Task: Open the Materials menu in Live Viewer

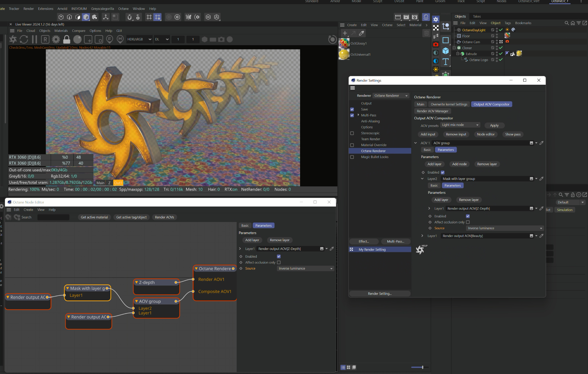Action: coord(61,31)
